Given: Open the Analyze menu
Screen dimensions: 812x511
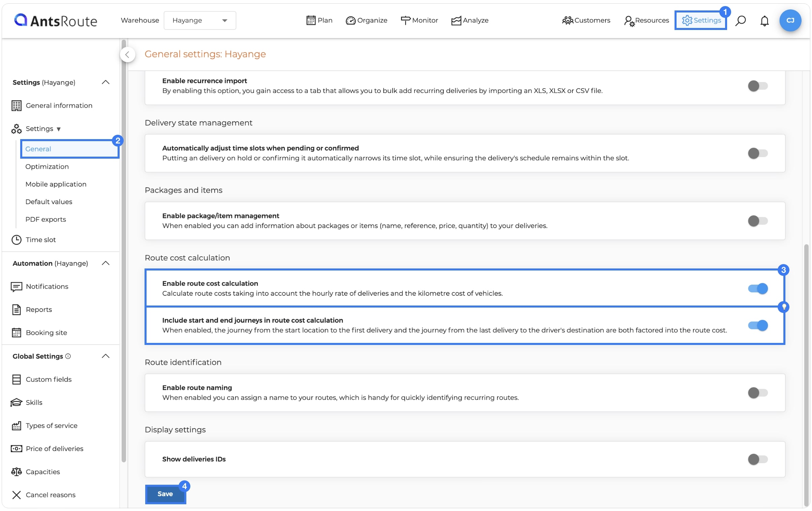Looking at the screenshot, I should point(470,21).
